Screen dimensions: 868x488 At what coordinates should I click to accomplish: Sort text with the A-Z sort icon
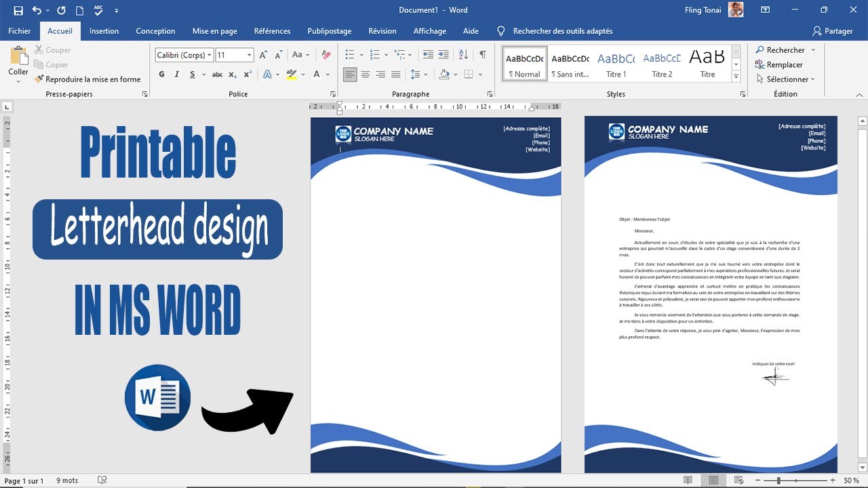pyautogui.click(x=463, y=55)
